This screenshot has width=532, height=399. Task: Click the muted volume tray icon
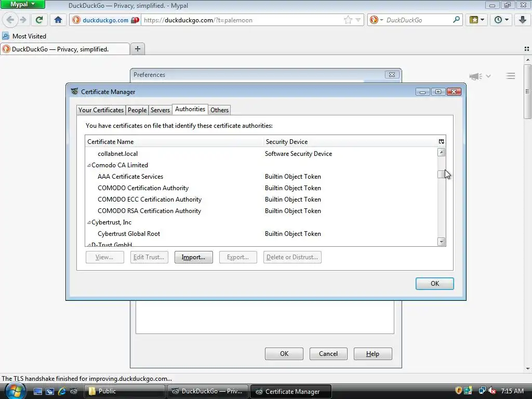pos(493,391)
